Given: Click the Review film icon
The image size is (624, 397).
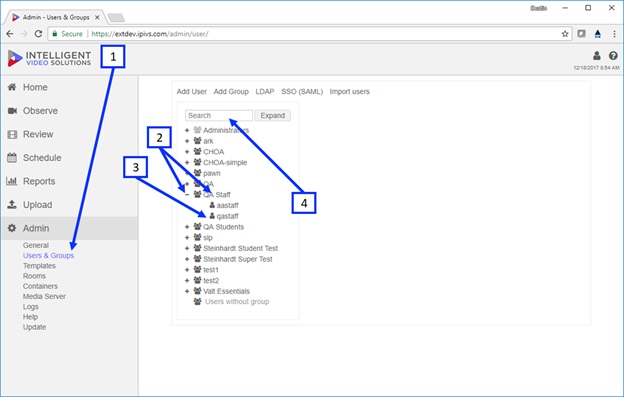Looking at the screenshot, I should [12, 134].
